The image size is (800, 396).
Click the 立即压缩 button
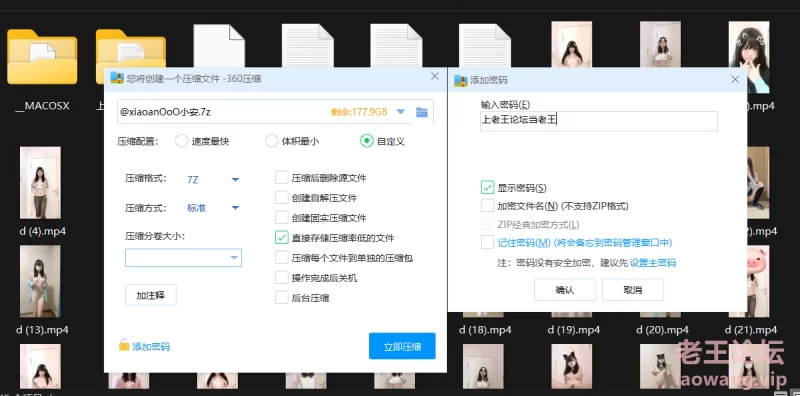[x=402, y=346]
